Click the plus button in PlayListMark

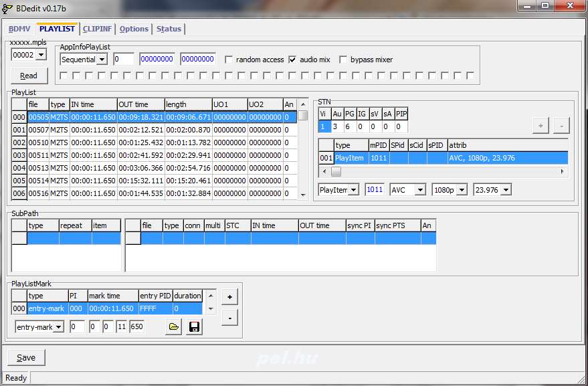(x=229, y=296)
